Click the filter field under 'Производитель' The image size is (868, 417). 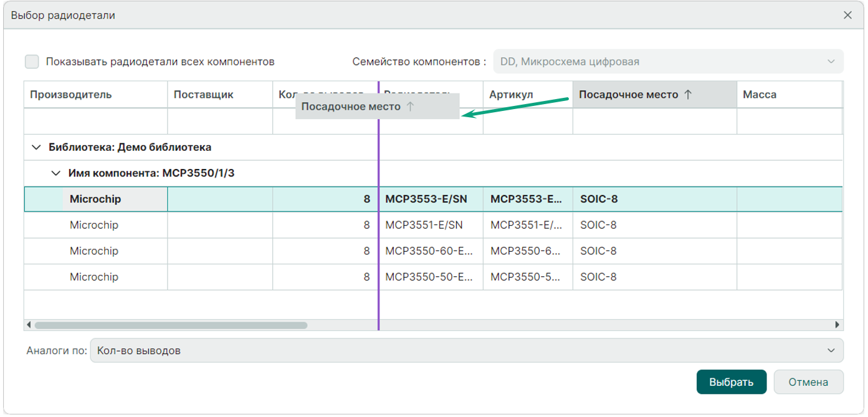[x=95, y=122]
